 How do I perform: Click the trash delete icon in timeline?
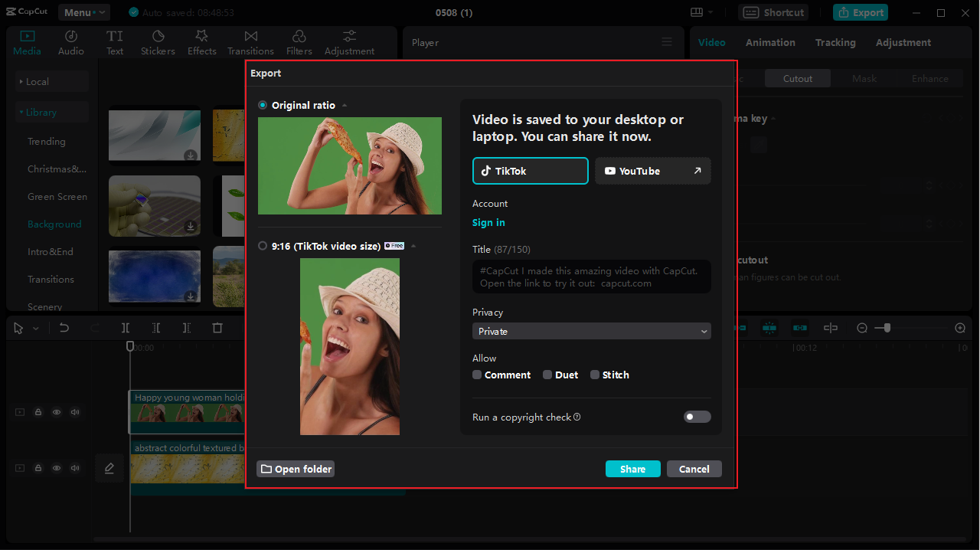pyautogui.click(x=217, y=328)
